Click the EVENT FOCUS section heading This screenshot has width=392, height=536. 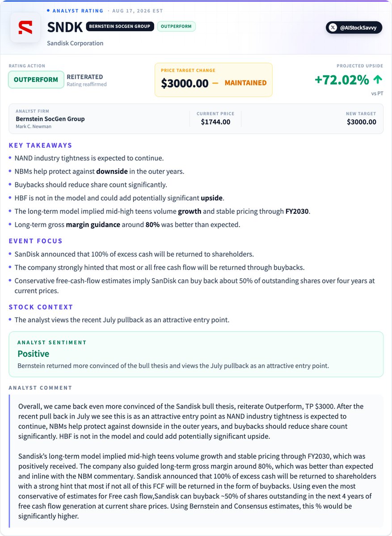pyautogui.click(x=36, y=241)
